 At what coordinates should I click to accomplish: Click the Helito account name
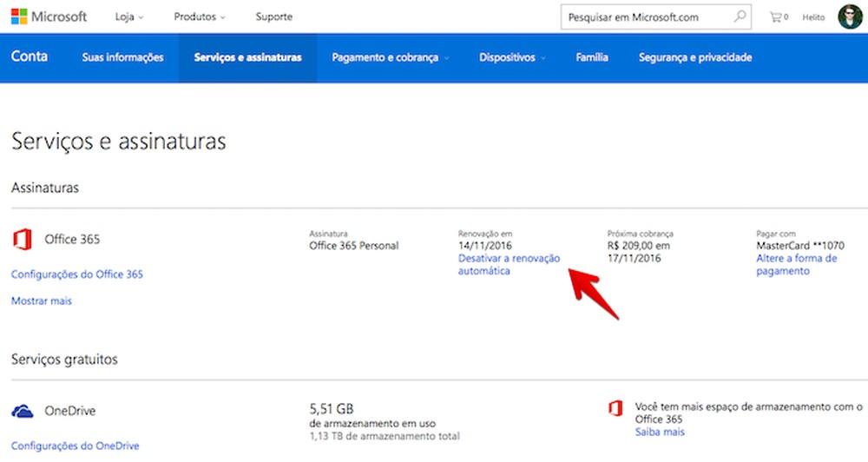[813, 17]
